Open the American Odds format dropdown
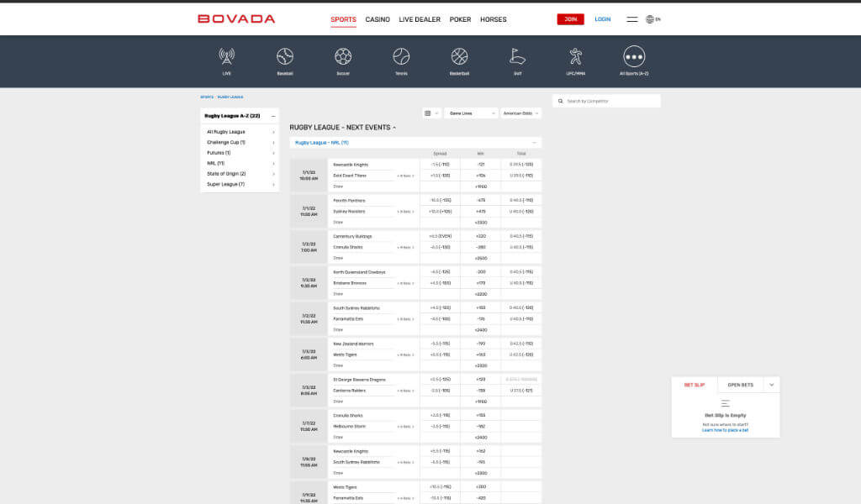 520,113
